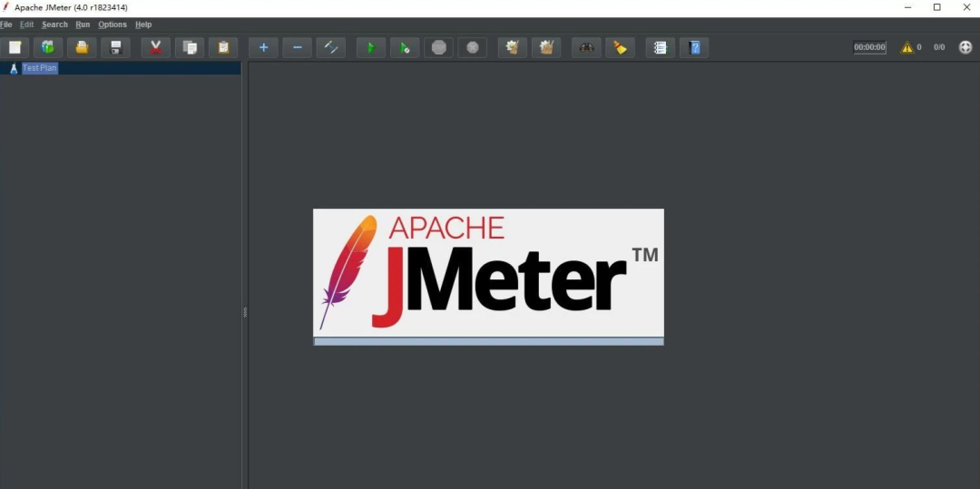Screen dimensions: 980x489
Task: Open the Function Helper dialog icon
Action: (x=660, y=47)
